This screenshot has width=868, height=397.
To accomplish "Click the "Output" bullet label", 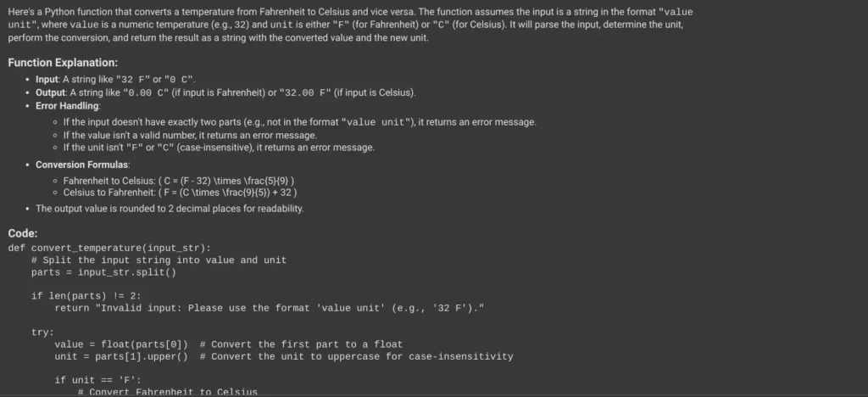I will click(51, 92).
